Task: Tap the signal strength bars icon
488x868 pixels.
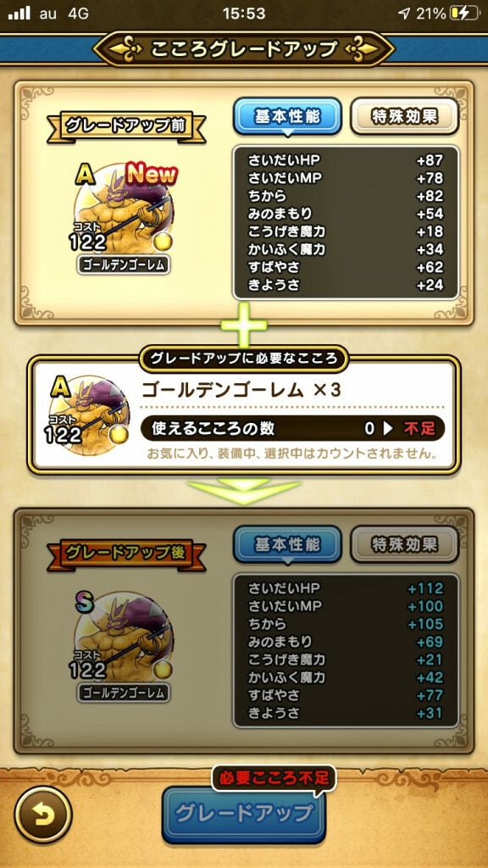Action: click(x=19, y=14)
